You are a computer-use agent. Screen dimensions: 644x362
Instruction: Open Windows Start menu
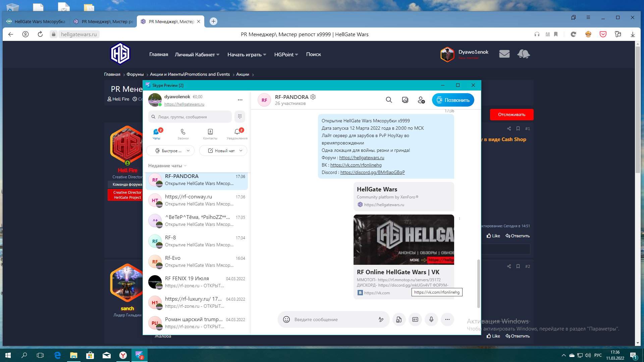[8, 355]
